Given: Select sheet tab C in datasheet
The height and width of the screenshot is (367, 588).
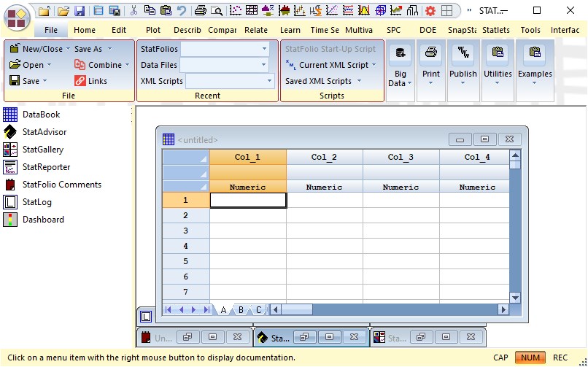Looking at the screenshot, I should 258,310.
